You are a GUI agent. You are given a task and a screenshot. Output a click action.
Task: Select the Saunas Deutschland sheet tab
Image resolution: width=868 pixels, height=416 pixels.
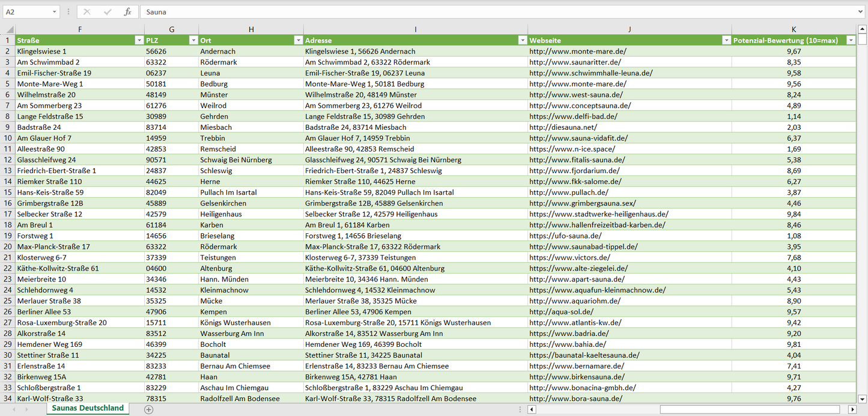coord(88,408)
